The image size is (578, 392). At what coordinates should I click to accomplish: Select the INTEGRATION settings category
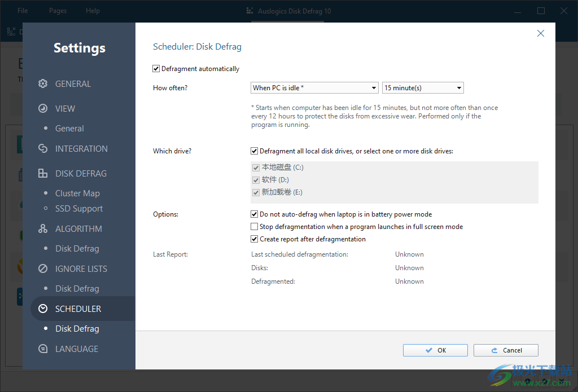tap(81, 149)
